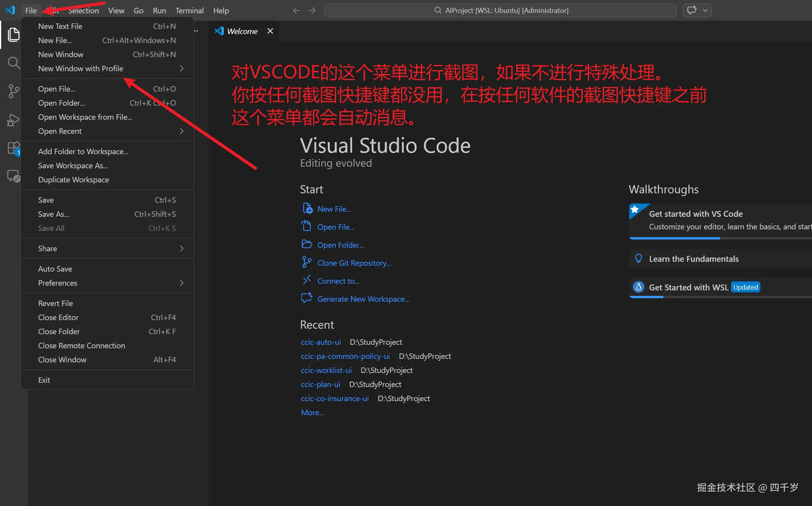Close the Welcome tab
This screenshot has width=812, height=506.
tap(270, 31)
